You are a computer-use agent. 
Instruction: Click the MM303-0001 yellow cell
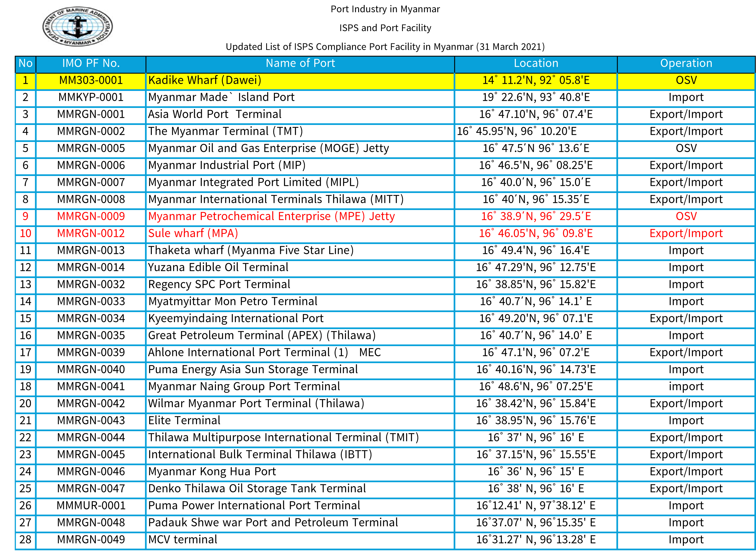click(91, 81)
